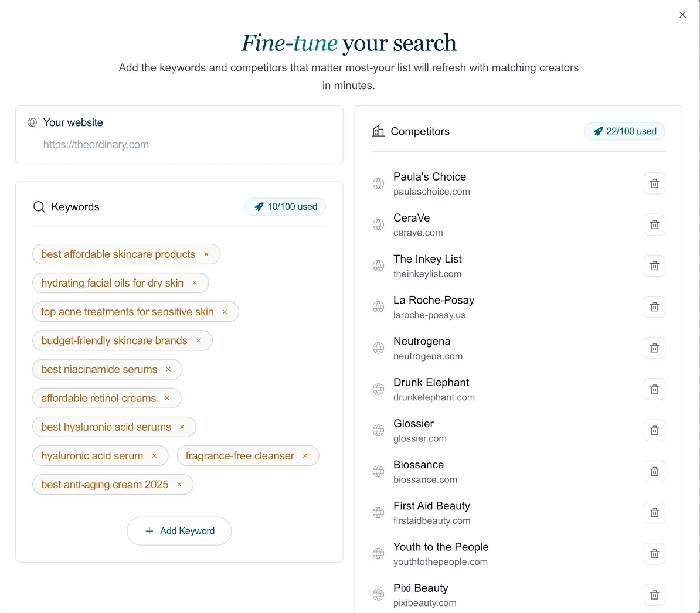Delete La Roche-Posay competitor
The image size is (700, 613).
tap(654, 307)
